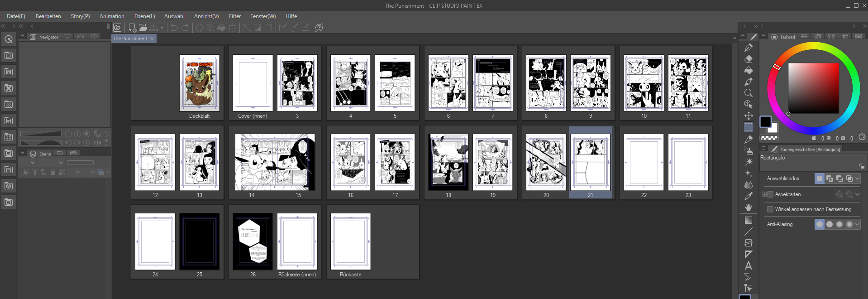Select black foreground main color swatch
The width and height of the screenshot is (868, 299).
[x=765, y=121]
